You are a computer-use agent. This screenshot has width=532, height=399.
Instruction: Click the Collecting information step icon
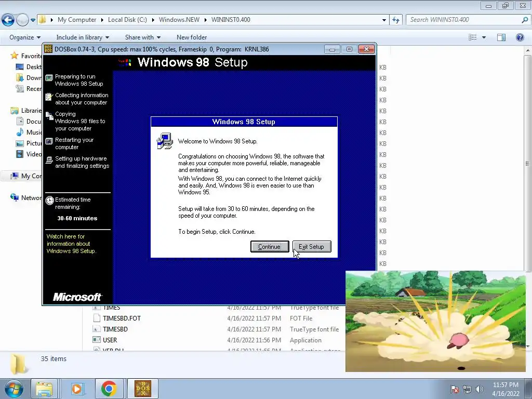pyautogui.click(x=49, y=97)
